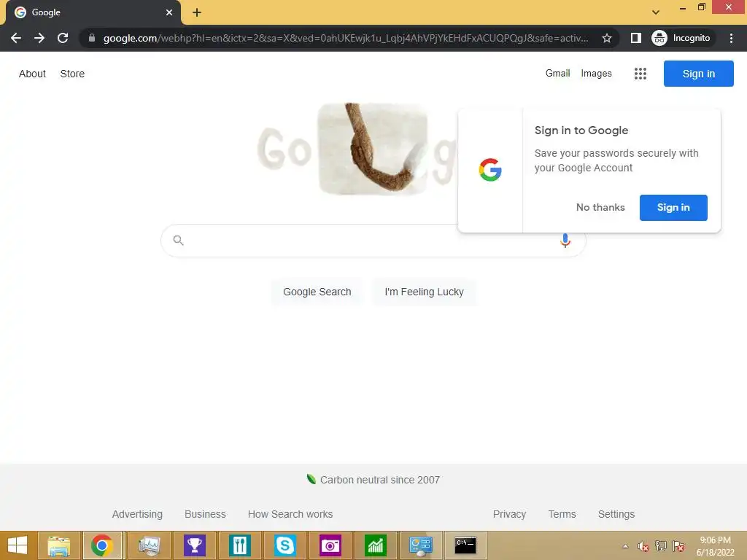Open the performance monitor taskbar icon
The width and height of the screenshot is (747, 560).
[150, 545]
